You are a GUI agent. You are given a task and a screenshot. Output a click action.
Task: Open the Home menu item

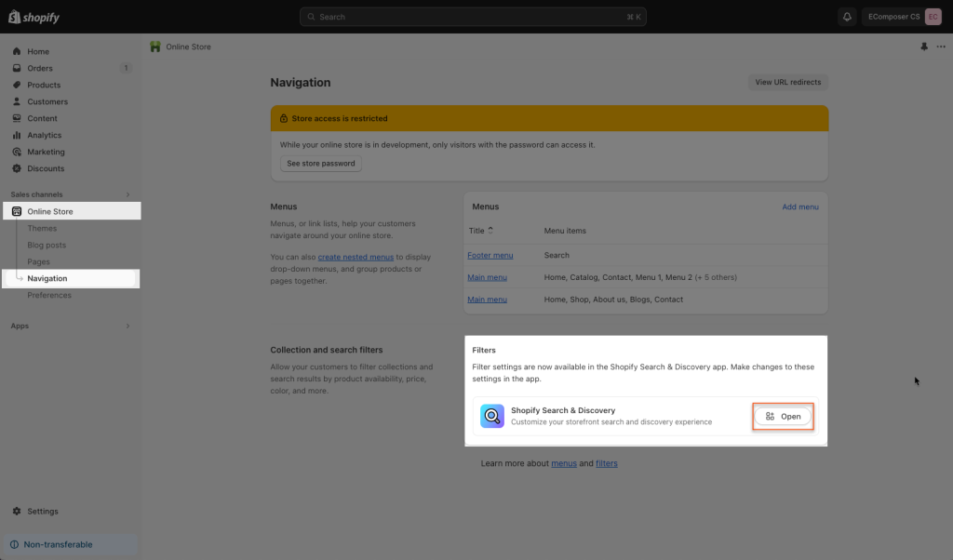pyautogui.click(x=38, y=51)
